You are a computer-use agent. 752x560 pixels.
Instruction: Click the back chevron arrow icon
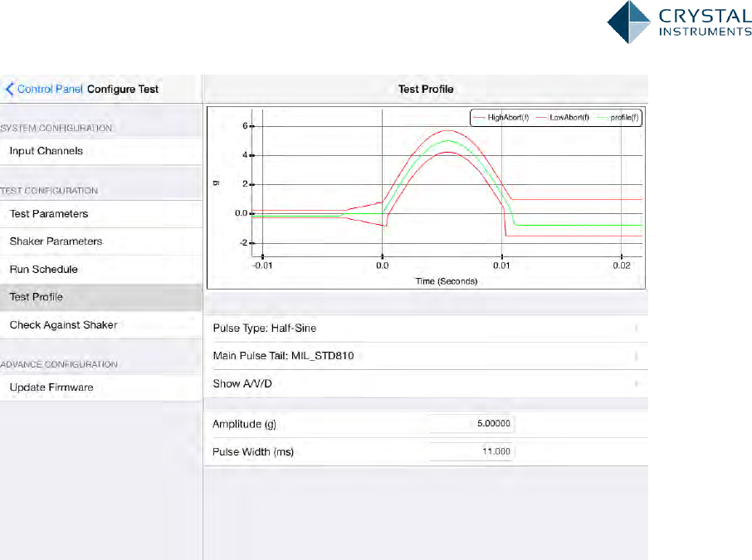pos(9,89)
